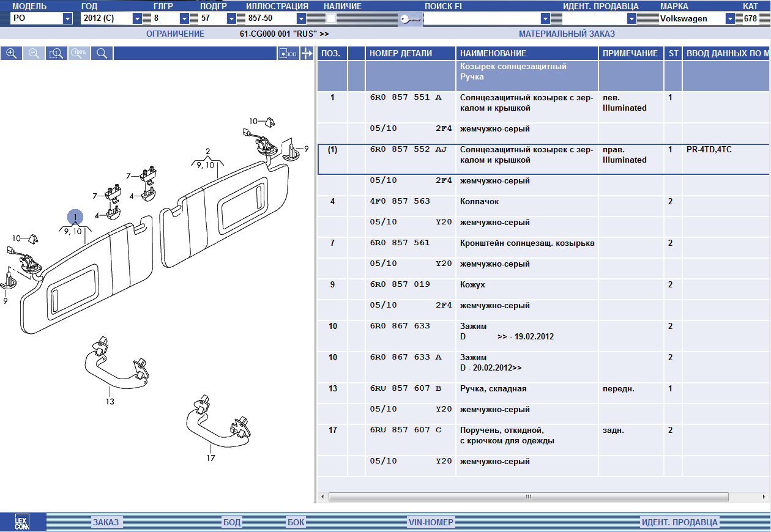The image size is (771, 532).
Task: Click the ОГРАНИЧЕНИЕ link
Action: coord(175,34)
